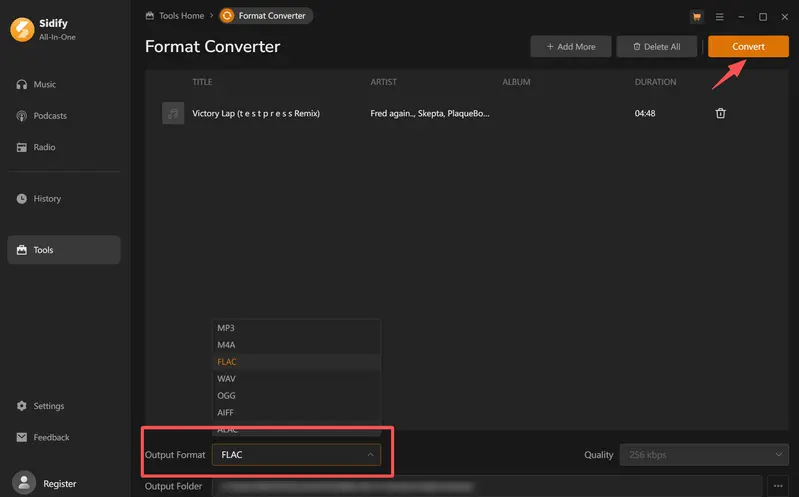The image size is (799, 497).
Task: Open the Podcasts section
Action: click(64, 116)
